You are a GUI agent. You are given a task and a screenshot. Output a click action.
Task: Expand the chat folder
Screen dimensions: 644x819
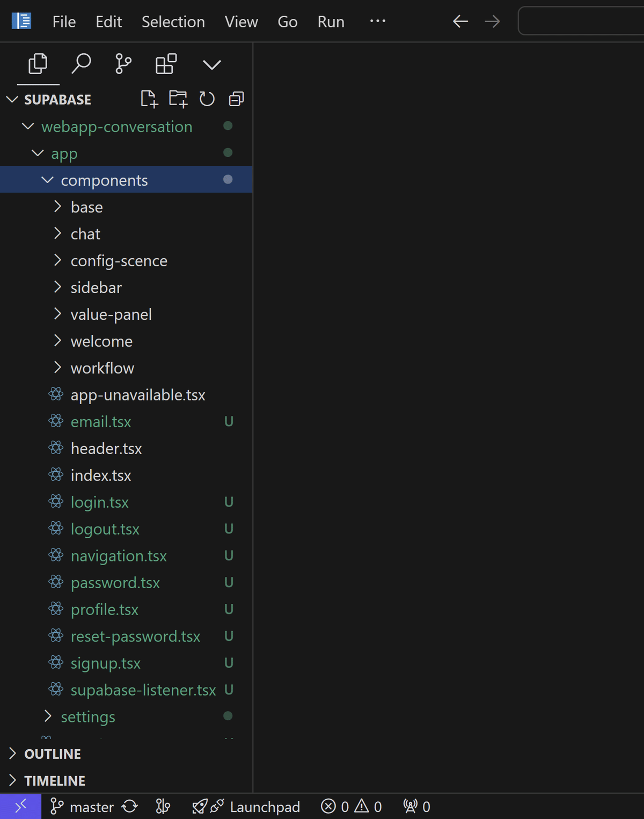(x=126, y=233)
